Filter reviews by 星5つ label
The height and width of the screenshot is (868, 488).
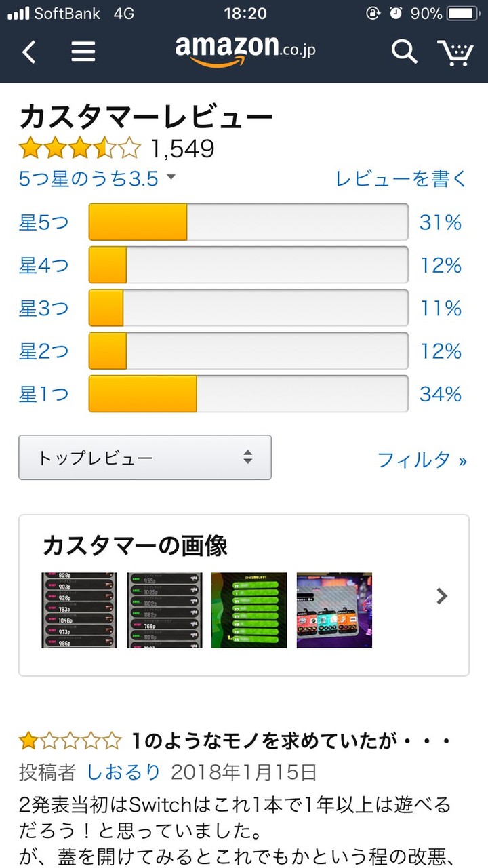point(43,222)
